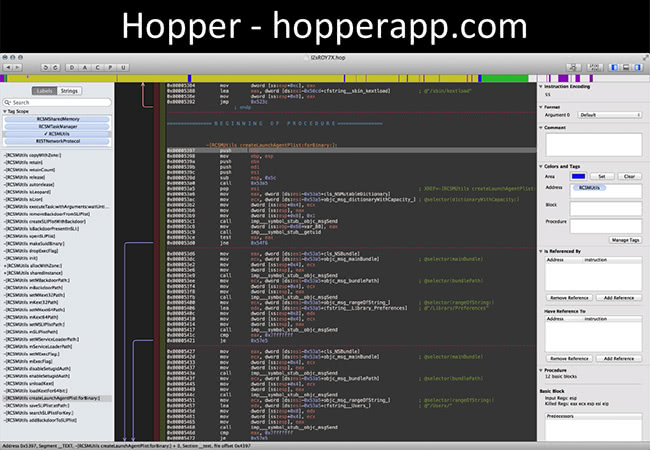Viewport: 650px width, 450px height.
Task: Collapse the Instruction Encoding section
Action: (x=541, y=87)
